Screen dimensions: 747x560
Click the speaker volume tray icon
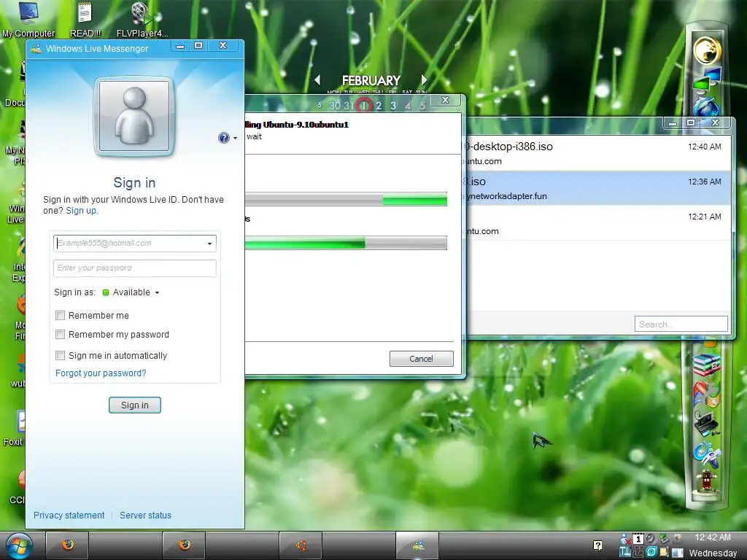651,539
